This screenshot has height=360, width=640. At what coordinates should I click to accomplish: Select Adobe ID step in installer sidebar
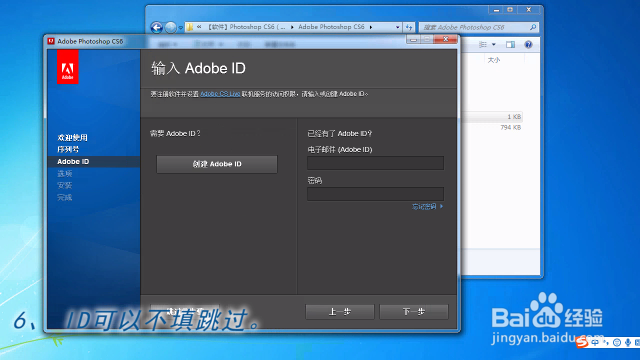(x=73, y=162)
